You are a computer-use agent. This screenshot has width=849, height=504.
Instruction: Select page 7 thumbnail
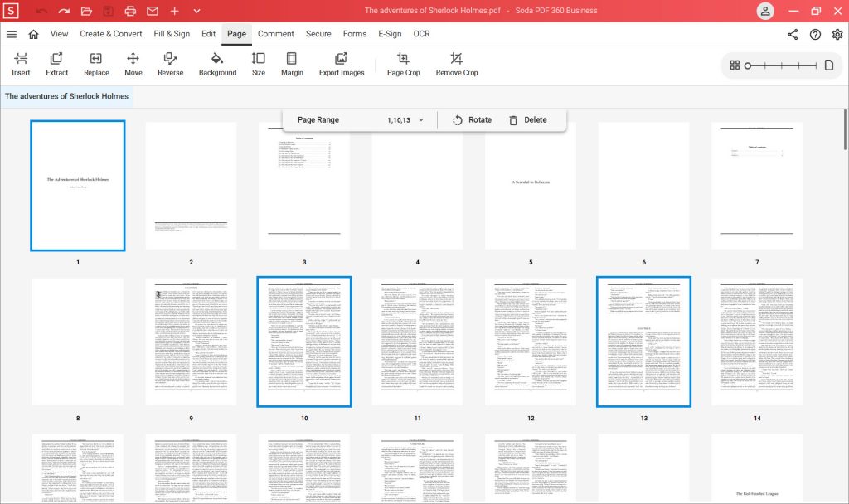pyautogui.click(x=757, y=186)
